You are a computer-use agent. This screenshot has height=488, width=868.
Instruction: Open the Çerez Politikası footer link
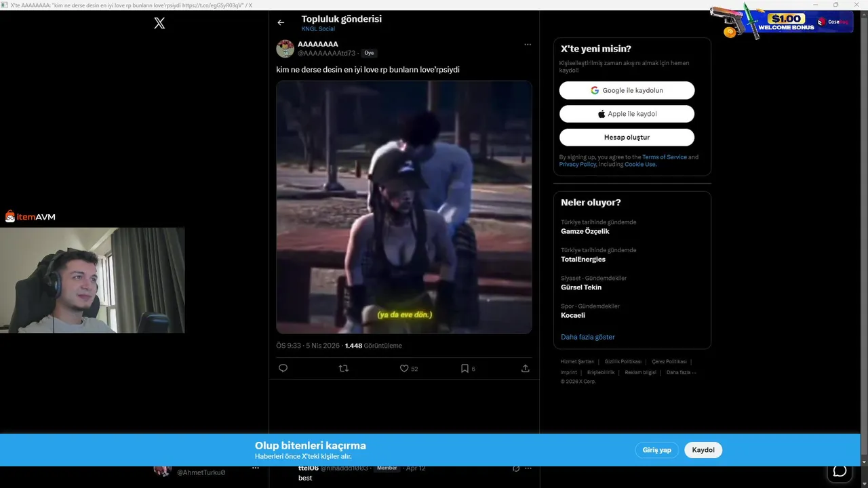[669, 362]
